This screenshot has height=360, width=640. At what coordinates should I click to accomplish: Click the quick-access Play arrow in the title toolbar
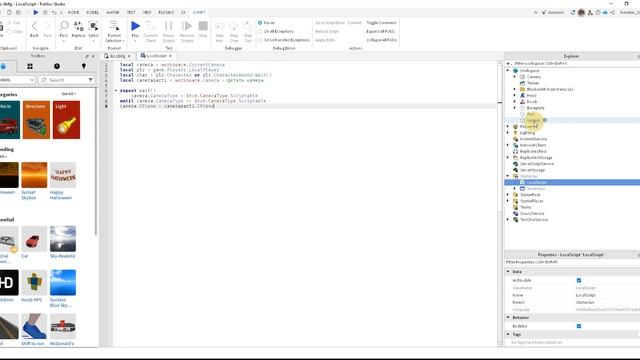pyautogui.click(x=36, y=12)
